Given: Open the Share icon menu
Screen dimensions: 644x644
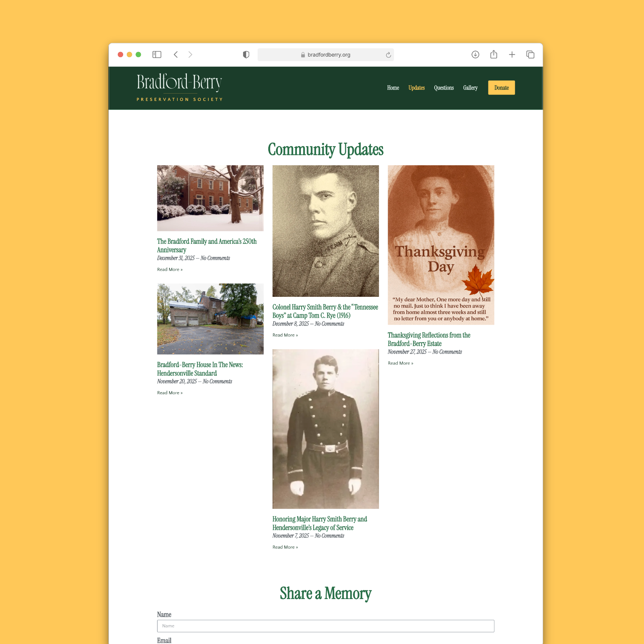Looking at the screenshot, I should 493,54.
